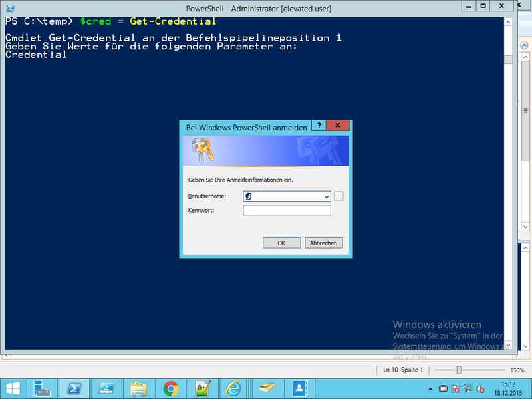532x399 pixels.
Task: Click the muted speaker tray icon
Action: click(x=480, y=389)
